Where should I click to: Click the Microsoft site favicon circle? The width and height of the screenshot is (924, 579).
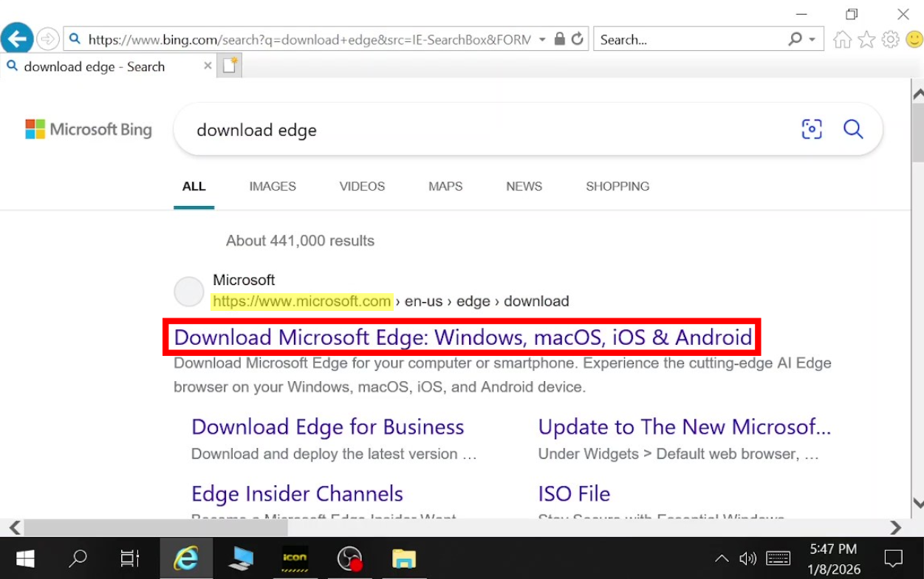coord(189,292)
